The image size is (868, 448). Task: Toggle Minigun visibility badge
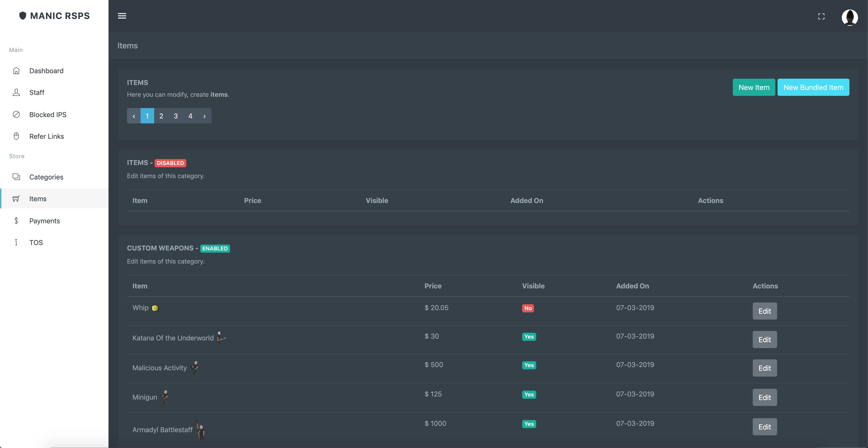[x=529, y=394]
